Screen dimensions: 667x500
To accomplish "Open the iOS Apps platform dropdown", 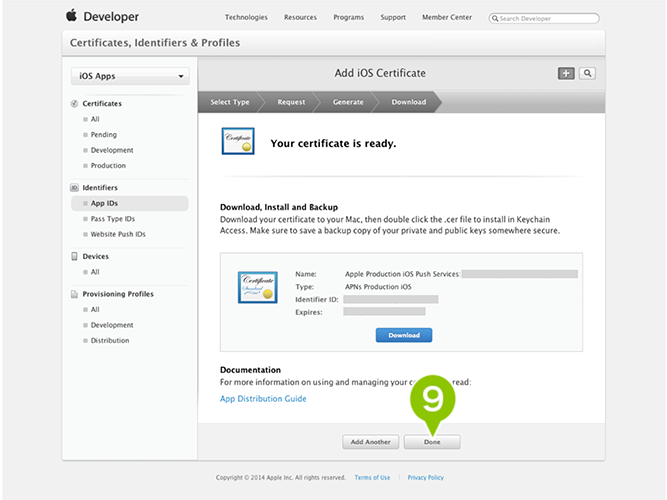I will point(130,76).
